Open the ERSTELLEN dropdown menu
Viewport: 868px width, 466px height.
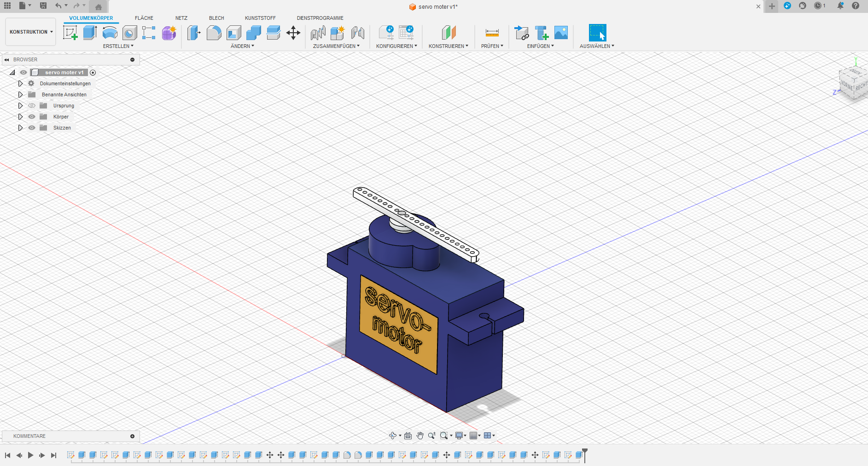point(118,46)
